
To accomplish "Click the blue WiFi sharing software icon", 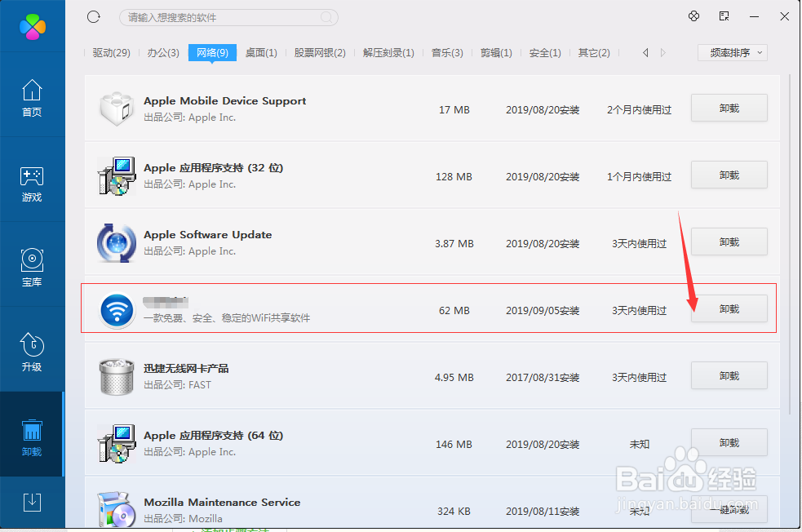I will 117,310.
